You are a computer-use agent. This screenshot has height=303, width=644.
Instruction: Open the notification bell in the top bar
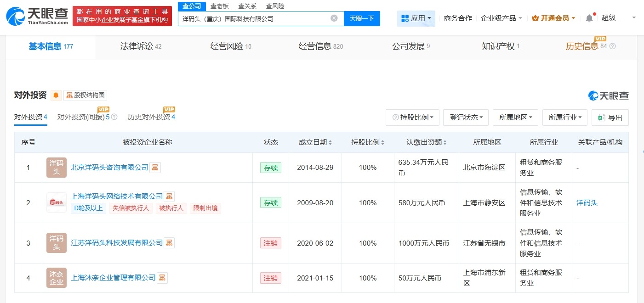pos(589,17)
